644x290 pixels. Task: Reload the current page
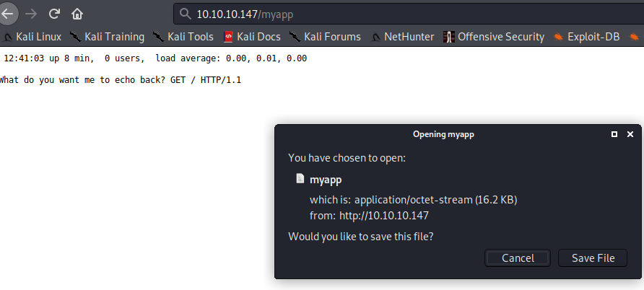(x=54, y=14)
